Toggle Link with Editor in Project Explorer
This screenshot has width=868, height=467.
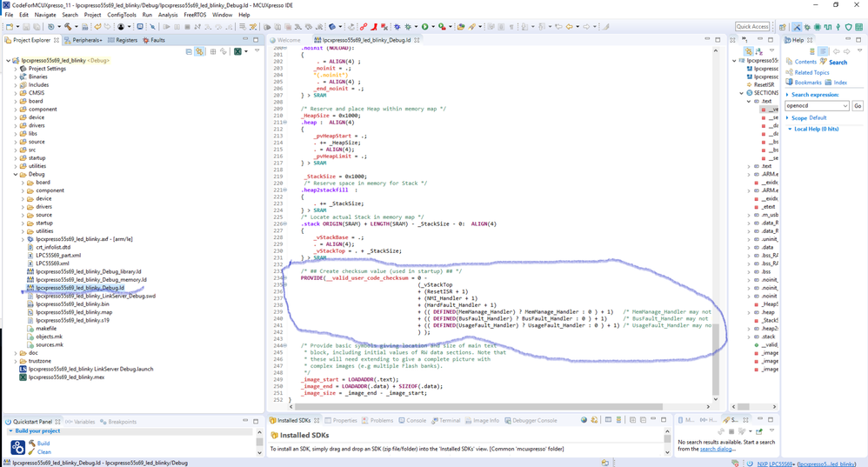pos(199,51)
